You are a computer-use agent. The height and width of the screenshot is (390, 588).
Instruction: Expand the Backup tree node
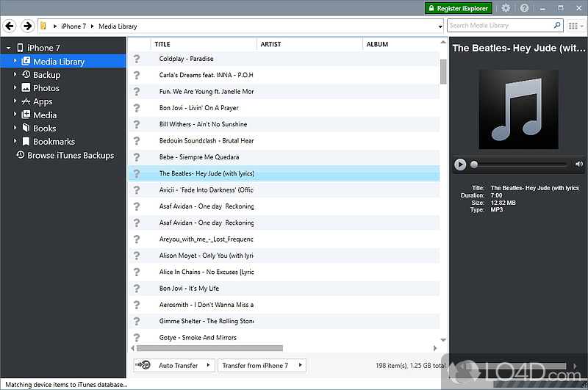tap(15, 75)
